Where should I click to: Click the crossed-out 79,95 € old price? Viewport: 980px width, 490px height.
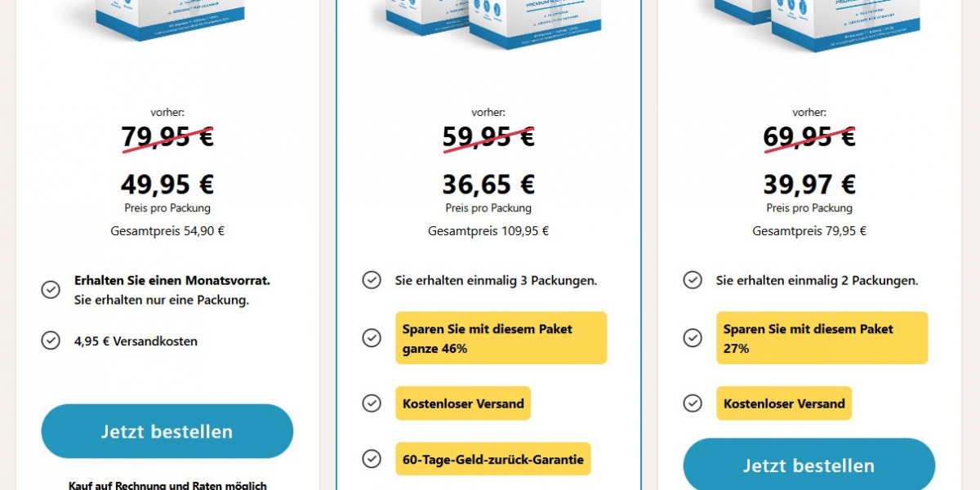[167, 136]
